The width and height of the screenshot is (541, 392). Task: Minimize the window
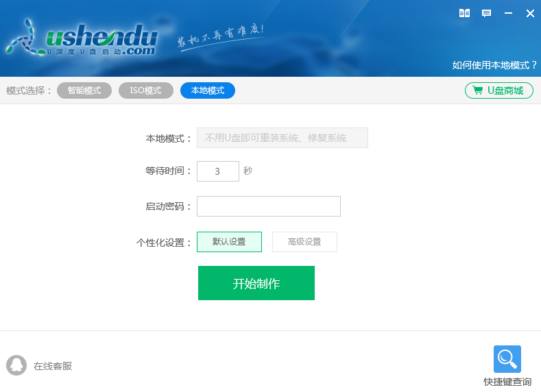pos(508,14)
